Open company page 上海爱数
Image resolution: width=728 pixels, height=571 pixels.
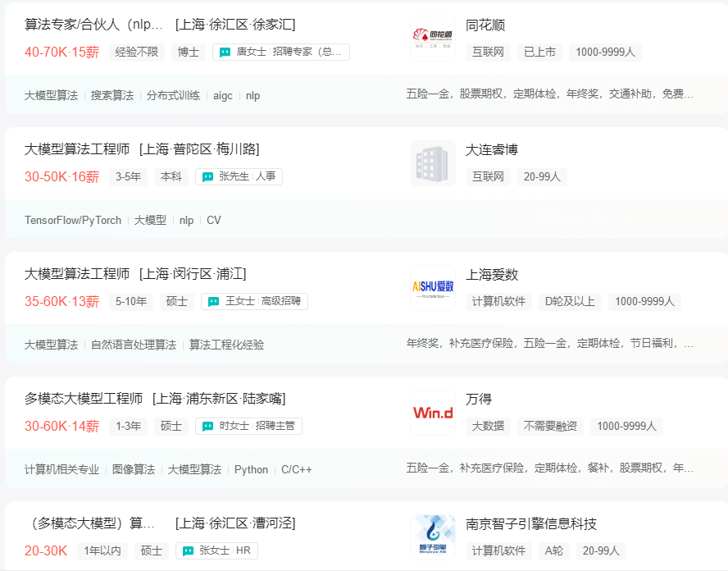click(492, 275)
